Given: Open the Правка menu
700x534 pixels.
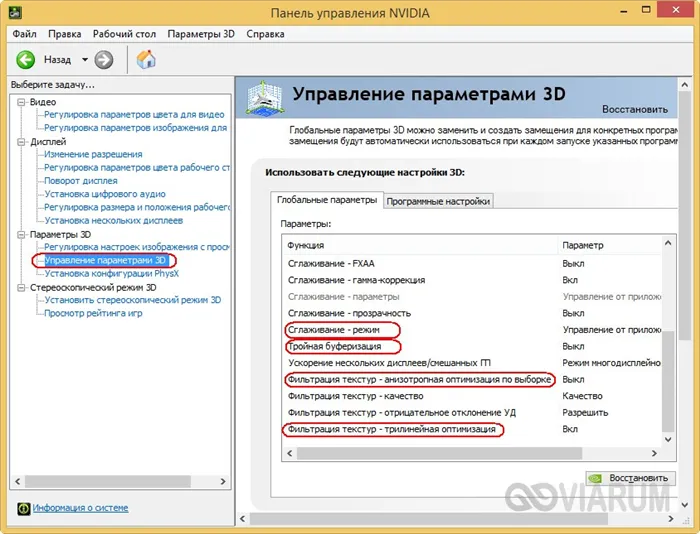Looking at the screenshot, I should pyautogui.click(x=65, y=34).
